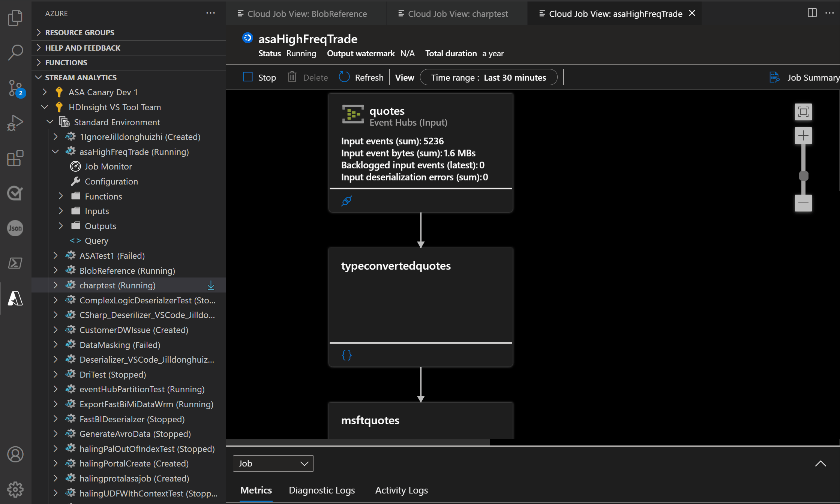The image size is (840, 504).
Task: Select the Metrics tab
Action: [x=256, y=490]
